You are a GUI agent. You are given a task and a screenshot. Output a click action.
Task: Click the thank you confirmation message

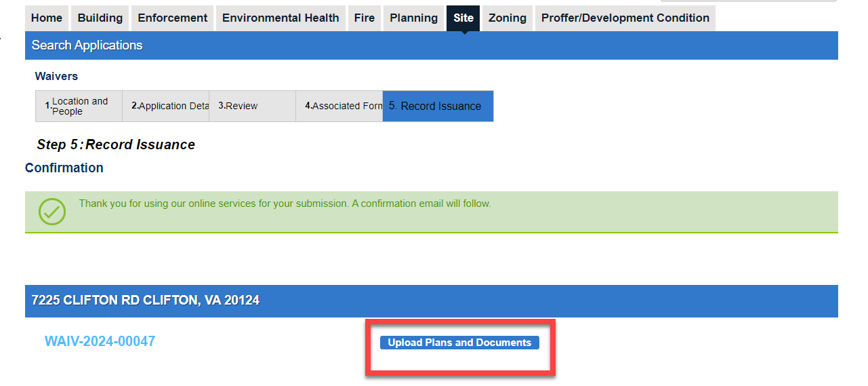285,204
